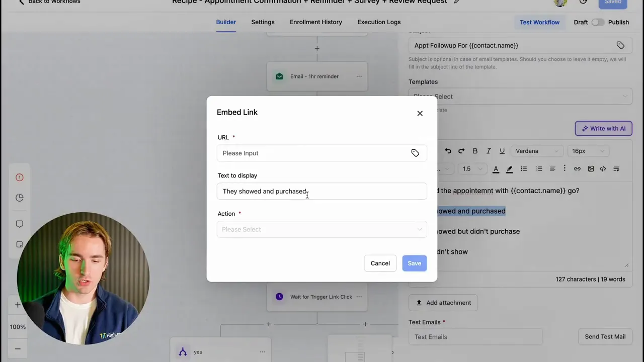
Task: Open the Action dropdown in Embed Link dialog
Action: click(x=321, y=229)
